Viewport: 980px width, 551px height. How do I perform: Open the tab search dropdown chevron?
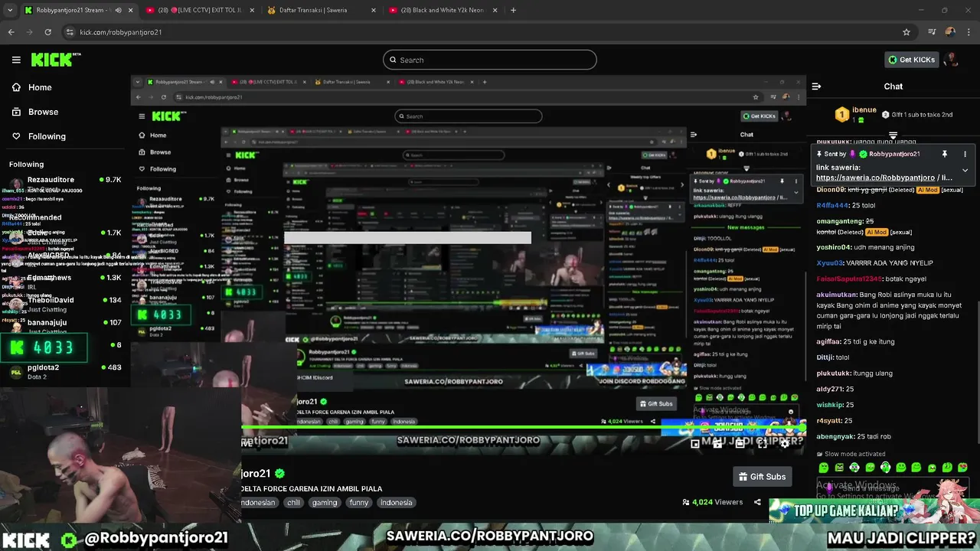[x=11, y=10]
